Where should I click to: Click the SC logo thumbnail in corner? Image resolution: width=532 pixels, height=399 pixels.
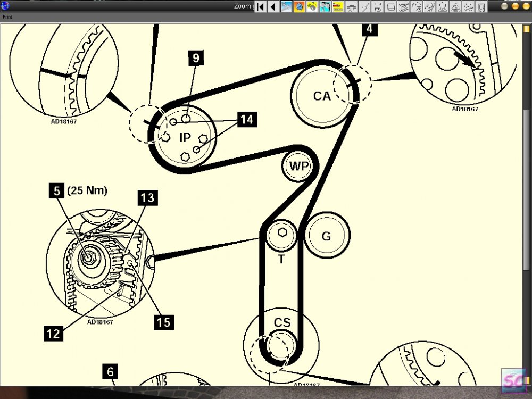pyautogui.click(x=513, y=381)
